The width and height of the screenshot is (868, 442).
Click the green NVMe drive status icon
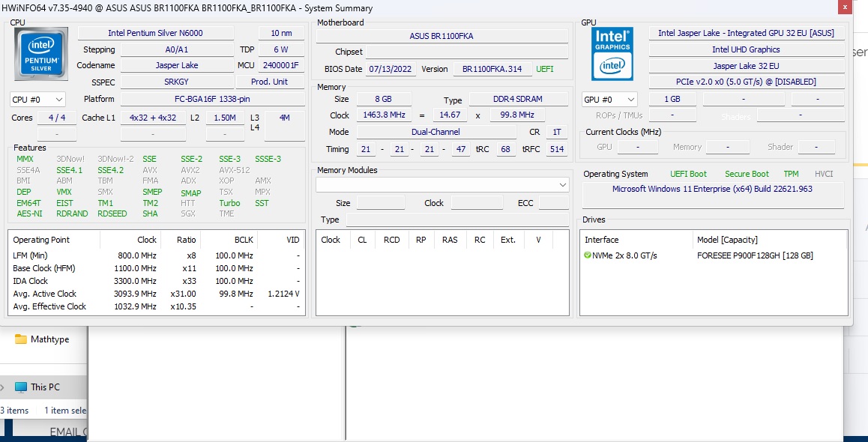(588, 255)
